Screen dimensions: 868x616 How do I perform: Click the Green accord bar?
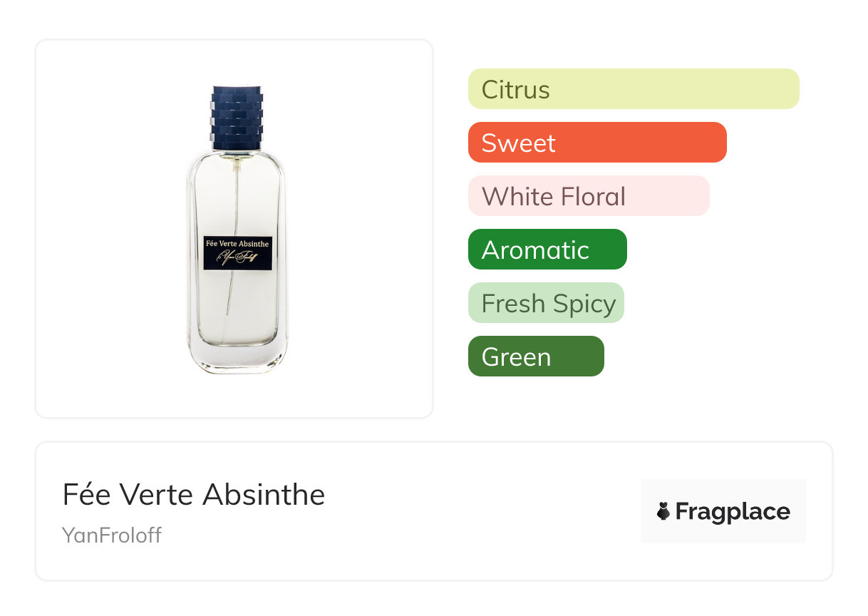[x=536, y=356]
